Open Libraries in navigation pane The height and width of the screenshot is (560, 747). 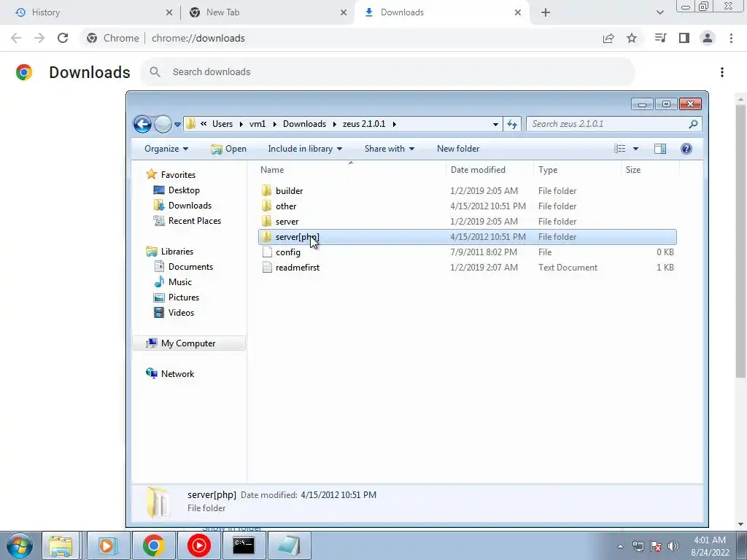point(177,252)
